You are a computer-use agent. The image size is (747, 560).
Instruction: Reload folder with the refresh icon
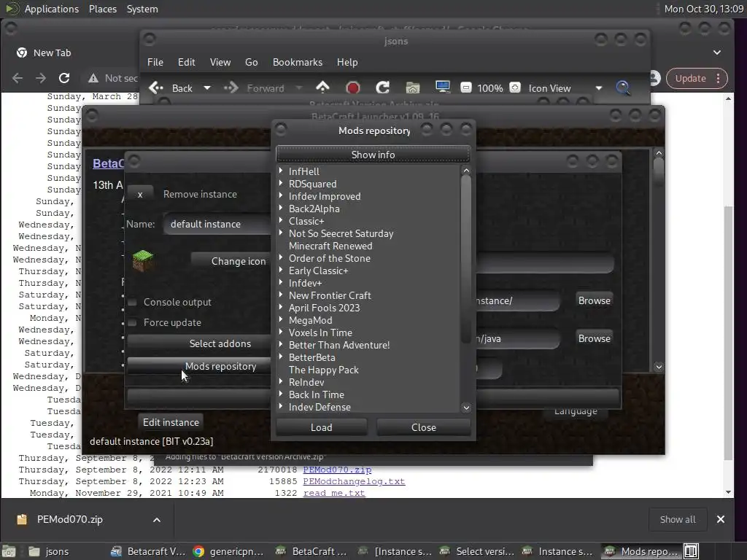382,87
